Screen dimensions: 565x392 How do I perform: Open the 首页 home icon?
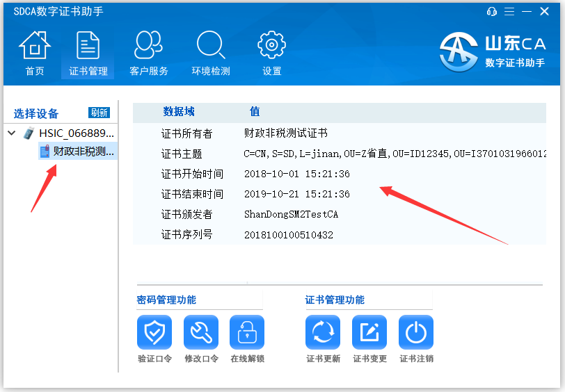(35, 45)
